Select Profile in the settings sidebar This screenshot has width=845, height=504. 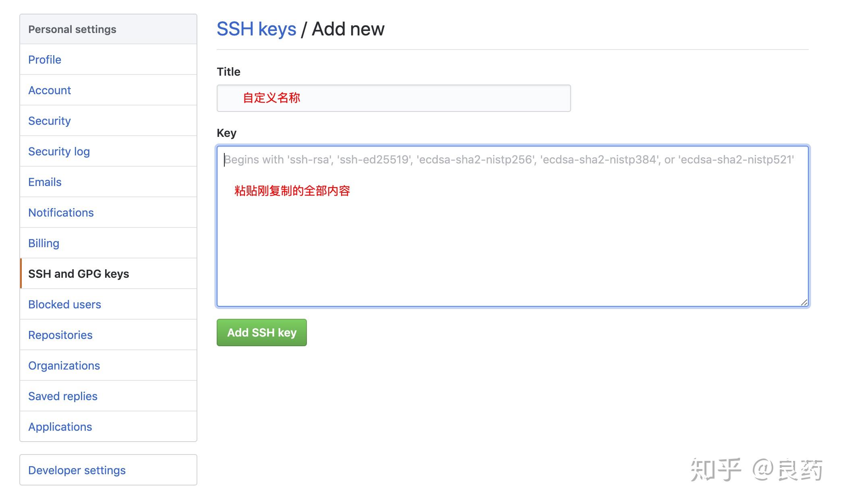pyautogui.click(x=45, y=60)
